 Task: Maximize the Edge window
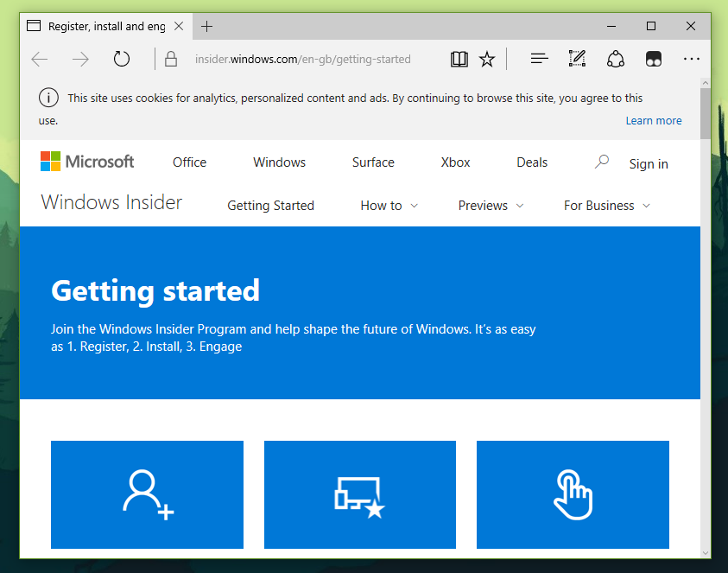(651, 27)
